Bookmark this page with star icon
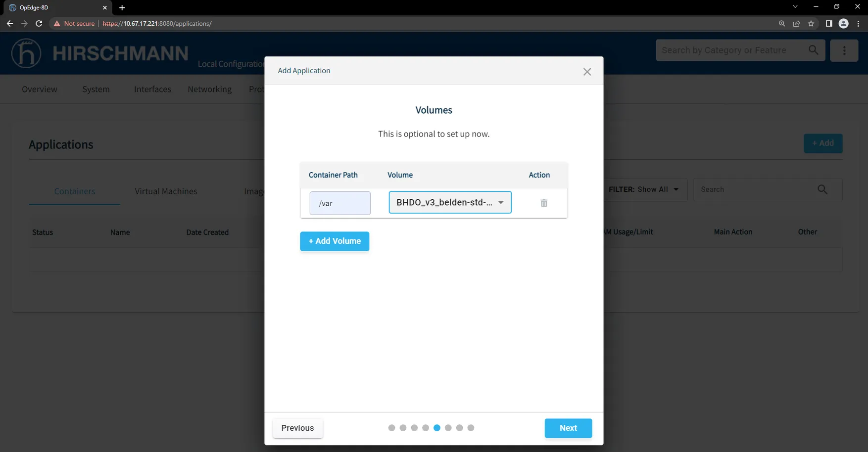 pos(811,23)
